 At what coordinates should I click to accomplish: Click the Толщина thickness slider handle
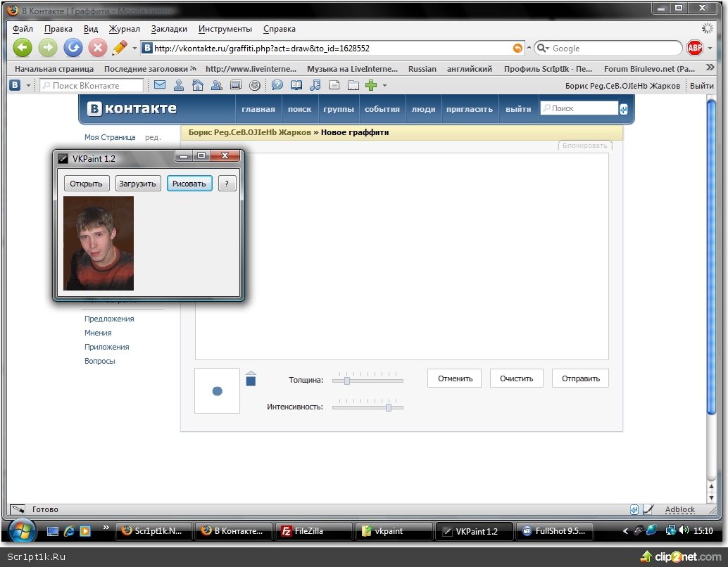347,381
